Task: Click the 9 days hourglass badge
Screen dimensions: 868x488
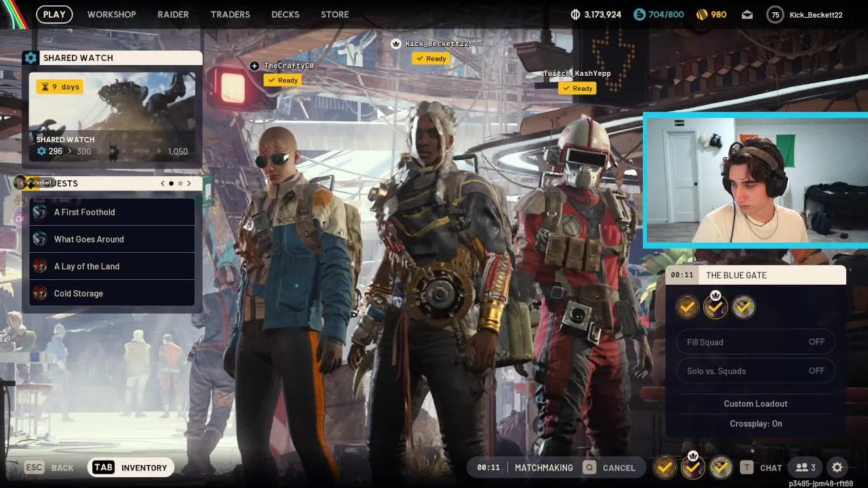Action: pyautogui.click(x=60, y=87)
